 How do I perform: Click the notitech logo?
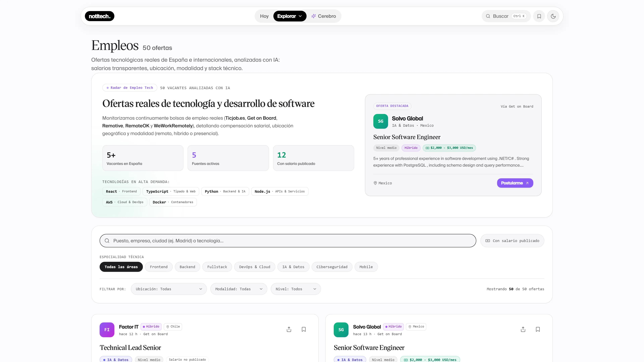point(99,16)
